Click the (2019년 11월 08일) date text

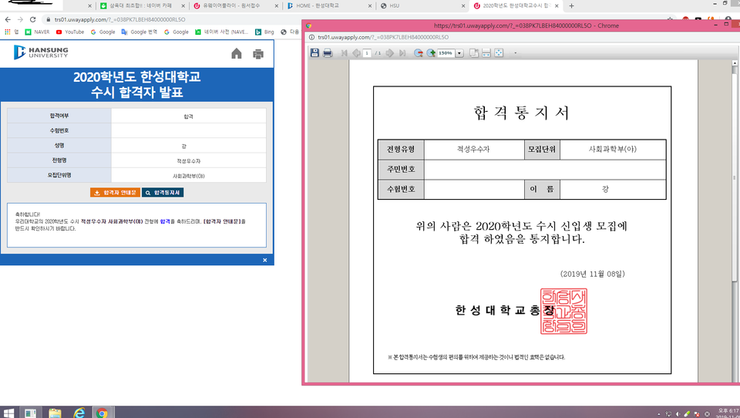pyautogui.click(x=593, y=274)
